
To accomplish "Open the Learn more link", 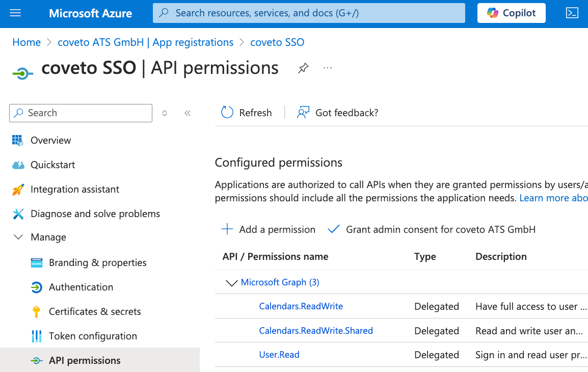I will click(553, 198).
